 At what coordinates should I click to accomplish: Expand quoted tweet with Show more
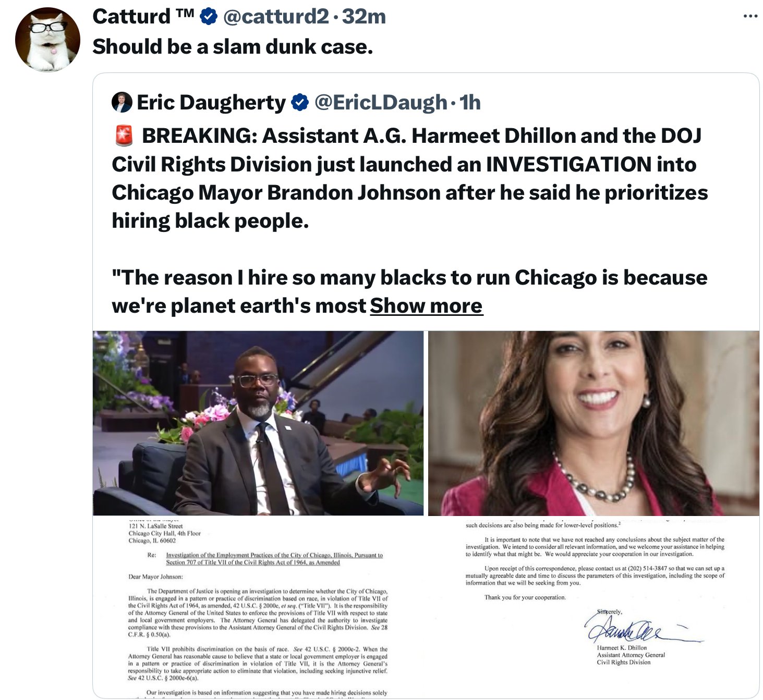click(x=426, y=306)
